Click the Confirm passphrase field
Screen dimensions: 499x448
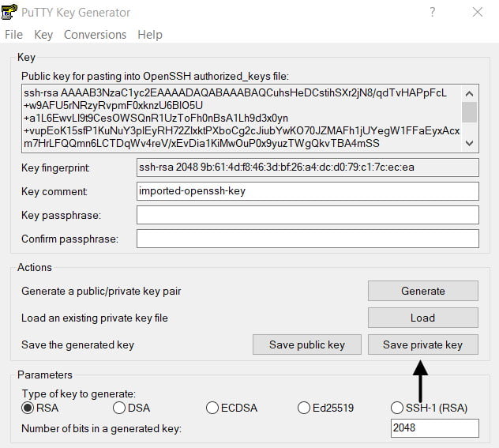[x=308, y=239]
